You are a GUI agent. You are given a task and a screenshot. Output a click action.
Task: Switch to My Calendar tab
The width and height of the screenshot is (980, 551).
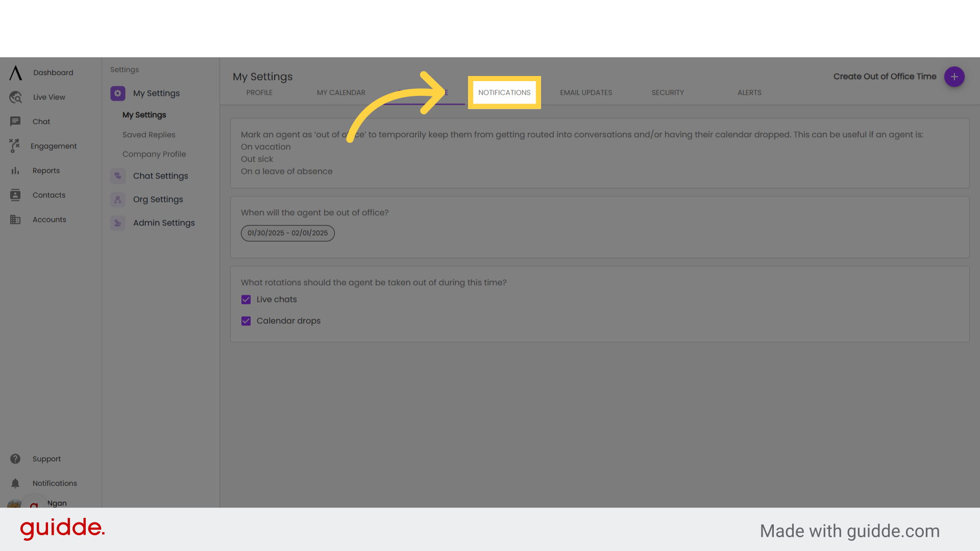341,92
